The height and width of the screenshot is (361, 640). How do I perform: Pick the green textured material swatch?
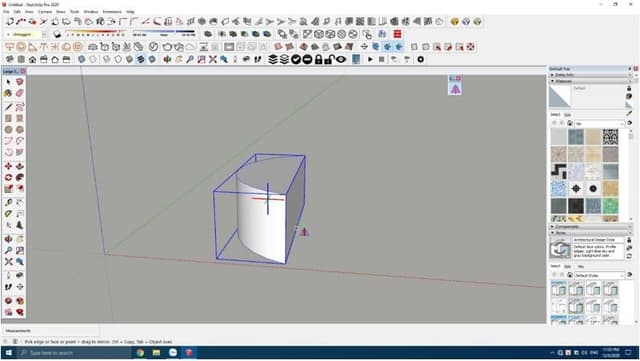coord(610,206)
